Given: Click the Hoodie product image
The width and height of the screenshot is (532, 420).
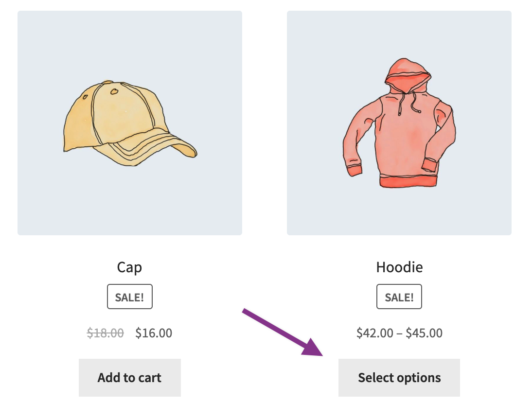Looking at the screenshot, I should pos(399,123).
